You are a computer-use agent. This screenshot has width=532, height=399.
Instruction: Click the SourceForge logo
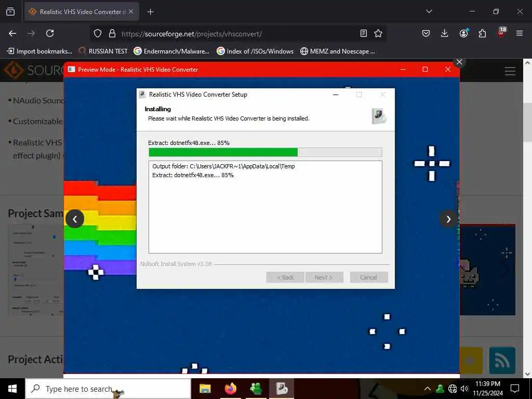33,70
